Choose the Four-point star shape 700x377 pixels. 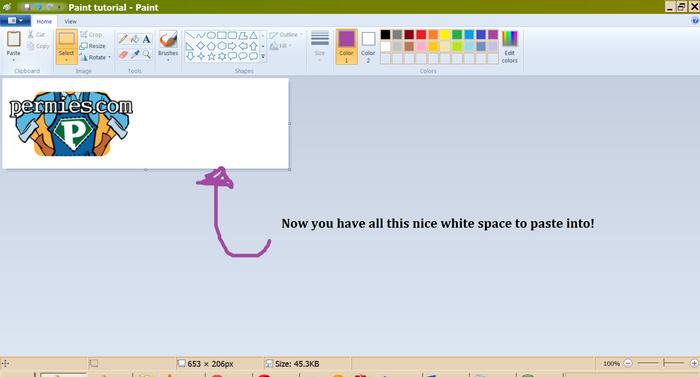point(200,56)
